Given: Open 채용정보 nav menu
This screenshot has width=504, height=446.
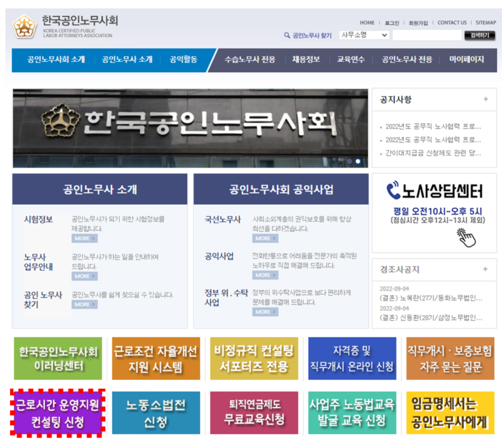Looking at the screenshot, I should [x=306, y=59].
